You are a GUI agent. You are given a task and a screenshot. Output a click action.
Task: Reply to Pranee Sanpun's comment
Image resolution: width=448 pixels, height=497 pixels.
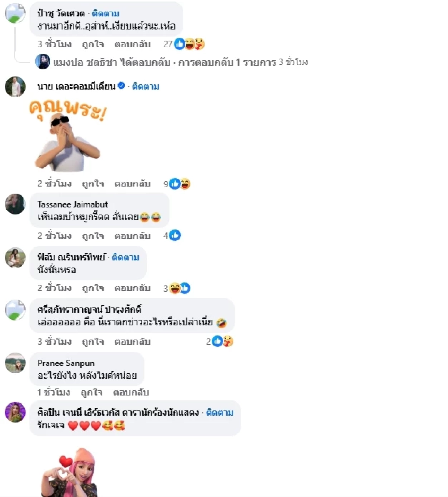[x=131, y=392]
